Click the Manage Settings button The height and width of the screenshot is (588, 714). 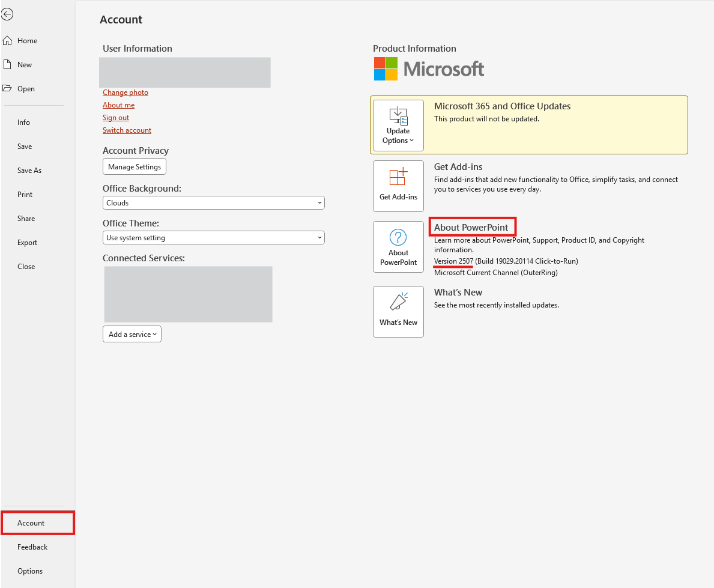[135, 167]
